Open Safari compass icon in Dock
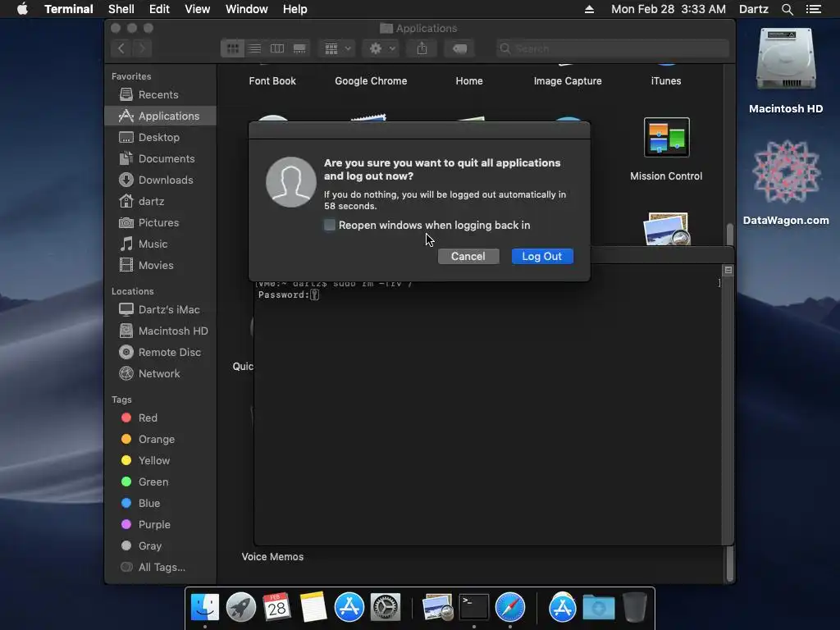The width and height of the screenshot is (840, 630). (510, 608)
